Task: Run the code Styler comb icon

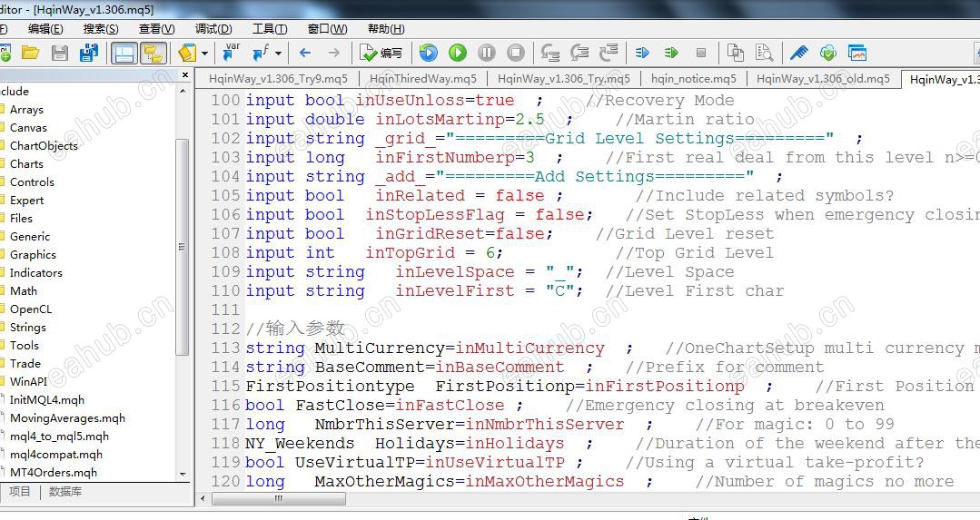Action: (798, 53)
